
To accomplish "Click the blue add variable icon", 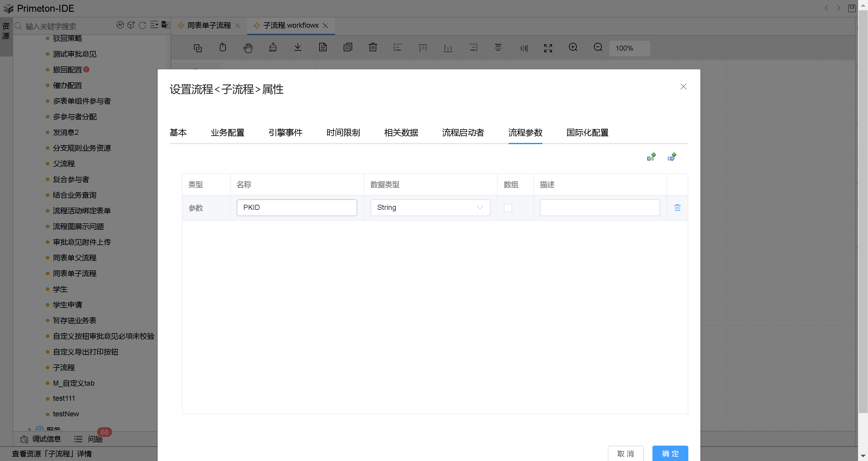I will [x=671, y=157].
